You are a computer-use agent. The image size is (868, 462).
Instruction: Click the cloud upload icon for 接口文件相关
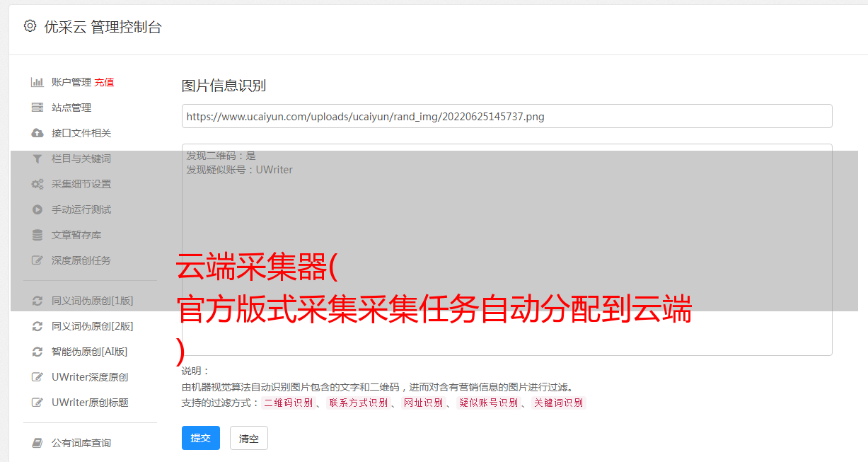point(37,133)
